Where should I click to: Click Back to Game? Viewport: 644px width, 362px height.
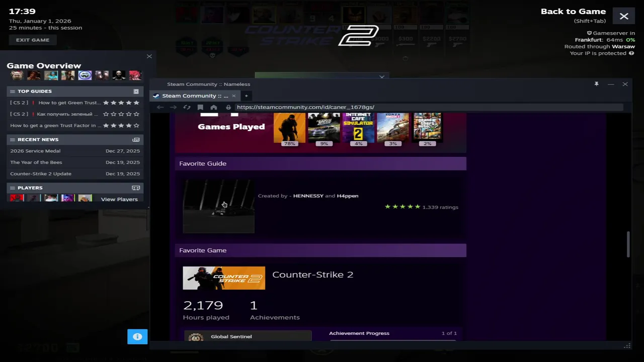tap(573, 12)
